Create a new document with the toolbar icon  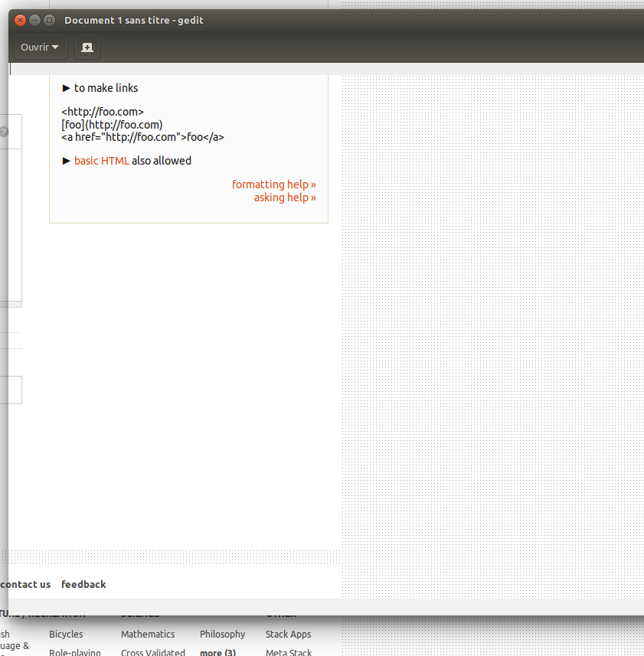(x=87, y=47)
